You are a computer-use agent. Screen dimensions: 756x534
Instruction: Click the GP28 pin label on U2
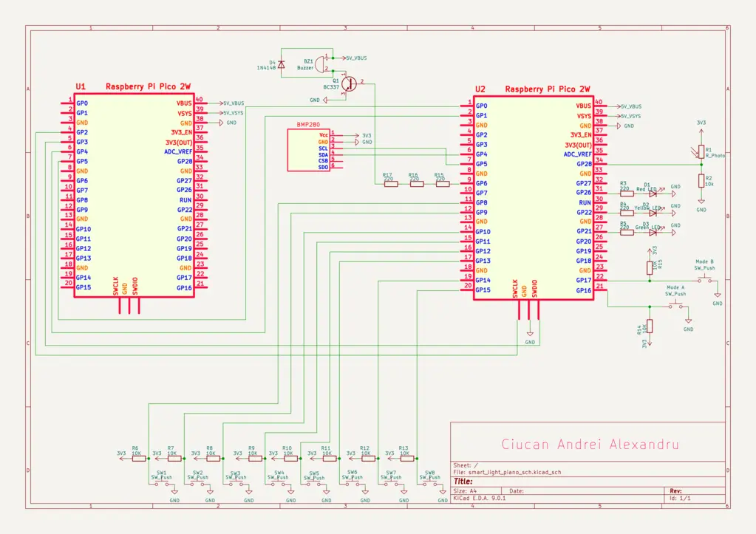pos(584,164)
